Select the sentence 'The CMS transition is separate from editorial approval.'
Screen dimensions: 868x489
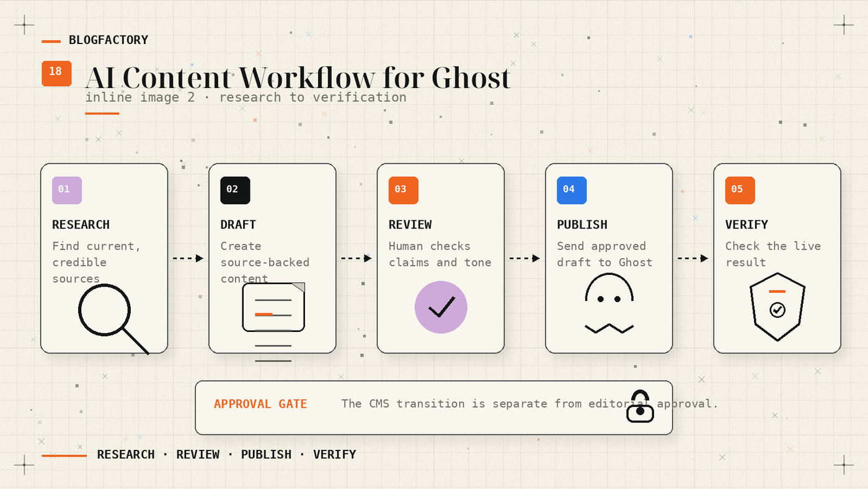click(x=530, y=404)
